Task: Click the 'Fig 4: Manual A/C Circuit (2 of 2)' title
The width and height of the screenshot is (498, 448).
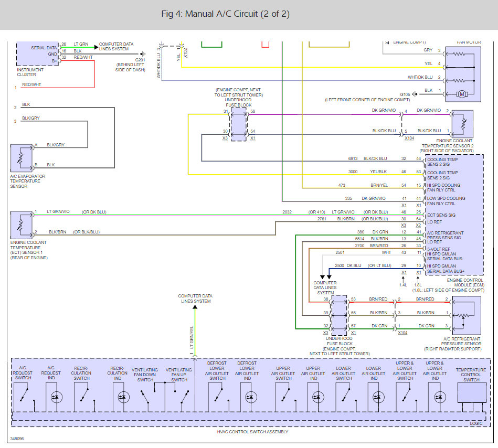Action: 226,14
